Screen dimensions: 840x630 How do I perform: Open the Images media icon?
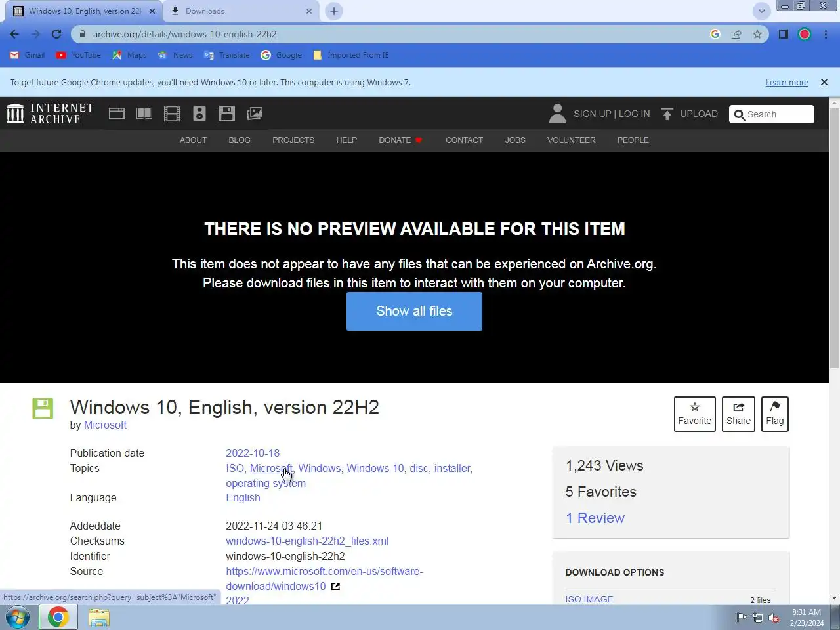pos(255,114)
